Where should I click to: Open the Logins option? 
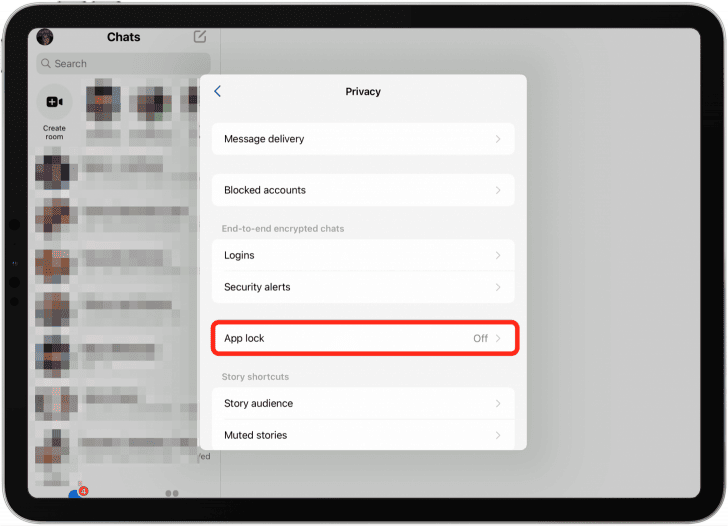click(x=363, y=255)
